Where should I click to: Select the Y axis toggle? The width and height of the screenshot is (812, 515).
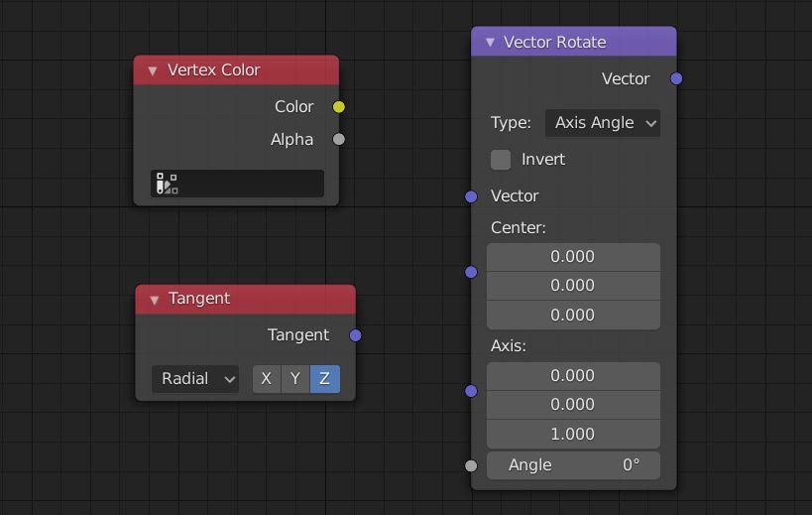295,379
